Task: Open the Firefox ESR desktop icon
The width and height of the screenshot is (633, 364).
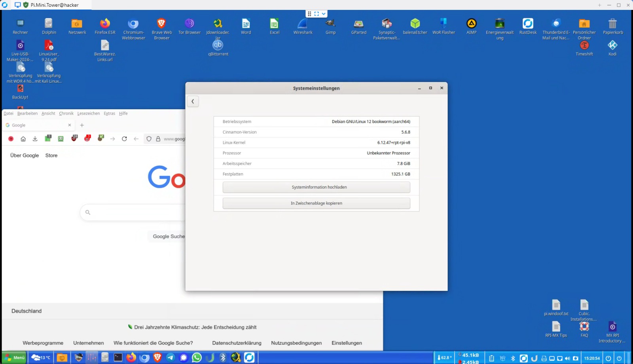Action: click(105, 27)
